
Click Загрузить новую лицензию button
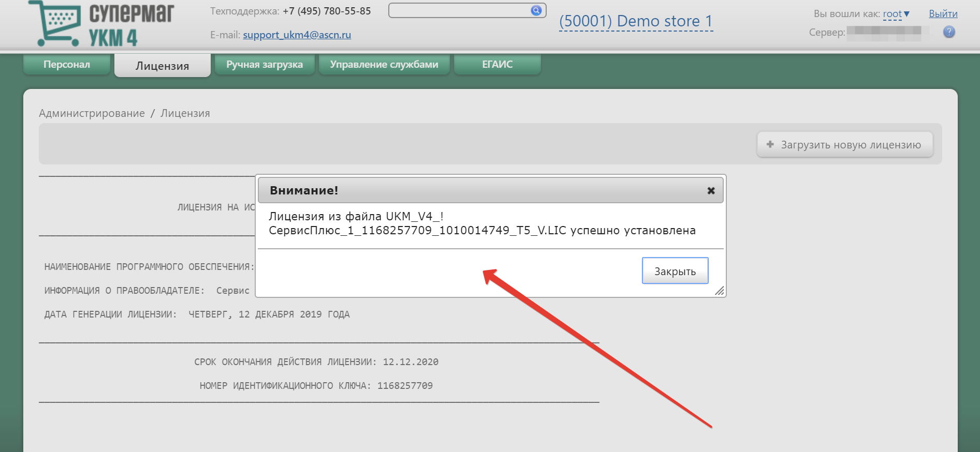click(x=845, y=145)
